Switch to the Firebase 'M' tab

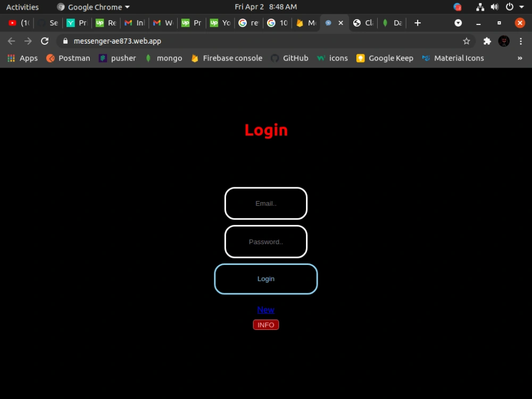tap(306, 23)
